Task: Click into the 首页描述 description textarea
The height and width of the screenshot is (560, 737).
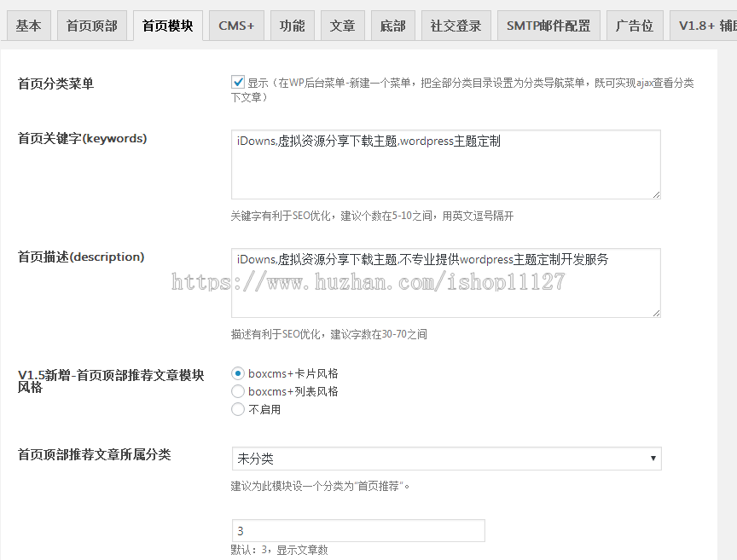Action: click(x=445, y=283)
